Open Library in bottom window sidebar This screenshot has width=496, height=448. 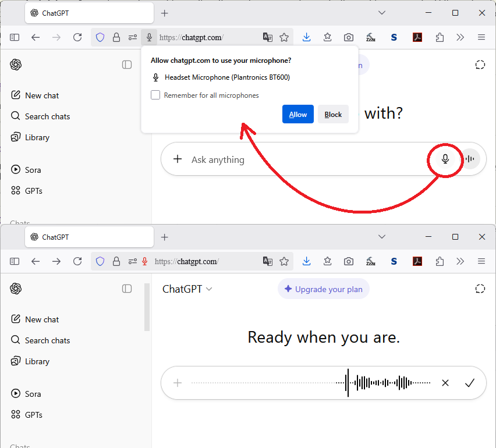(30, 361)
